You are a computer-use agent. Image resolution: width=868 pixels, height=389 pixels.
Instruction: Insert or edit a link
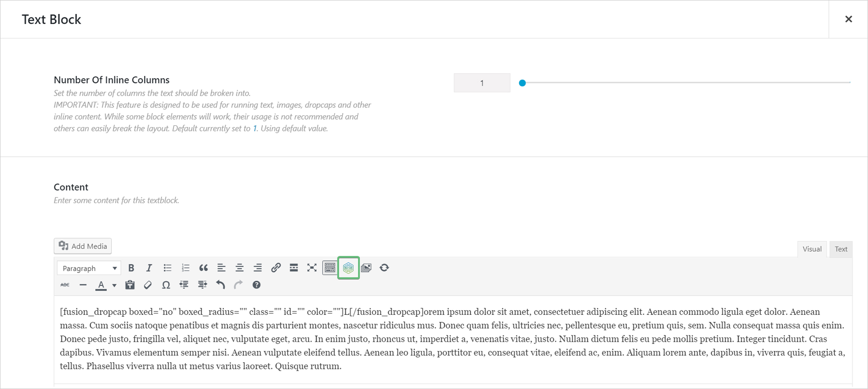(276, 268)
